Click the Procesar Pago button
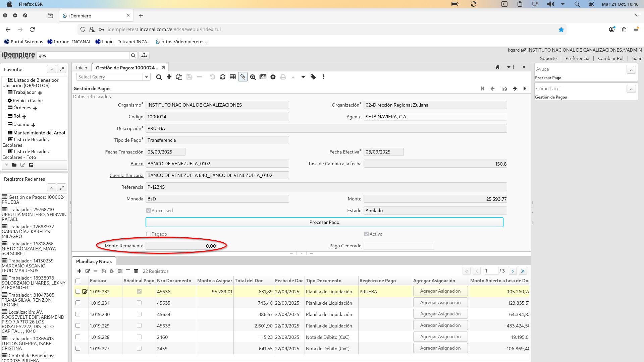This screenshot has height=362, width=644. tap(324, 222)
